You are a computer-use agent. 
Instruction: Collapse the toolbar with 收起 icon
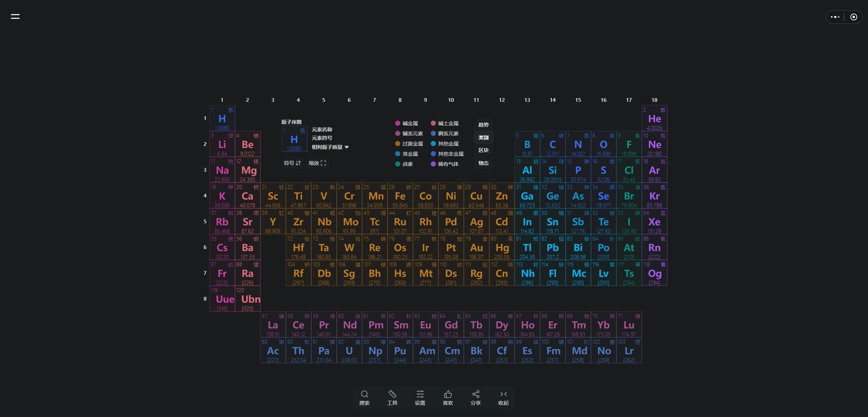pyautogui.click(x=504, y=394)
